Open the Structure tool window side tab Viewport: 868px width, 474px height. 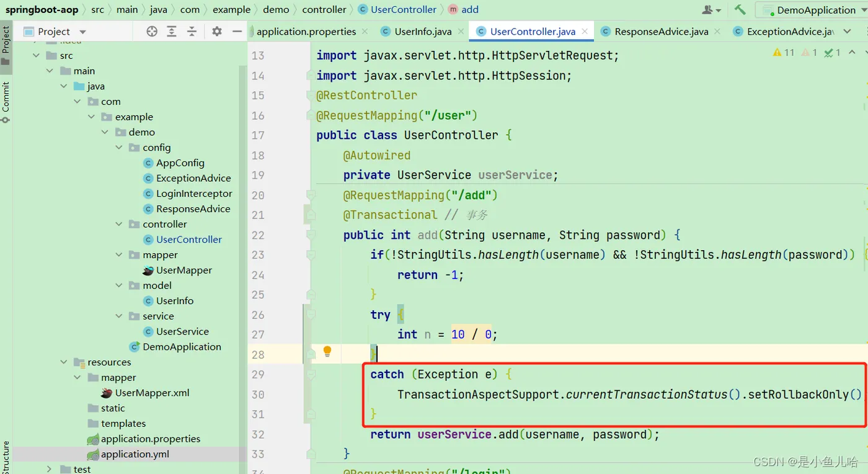pos(6,458)
